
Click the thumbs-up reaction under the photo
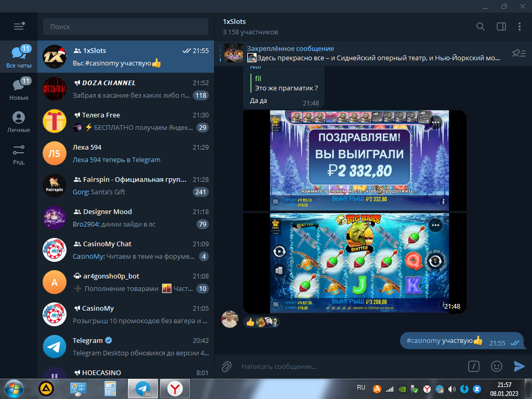coord(250,322)
